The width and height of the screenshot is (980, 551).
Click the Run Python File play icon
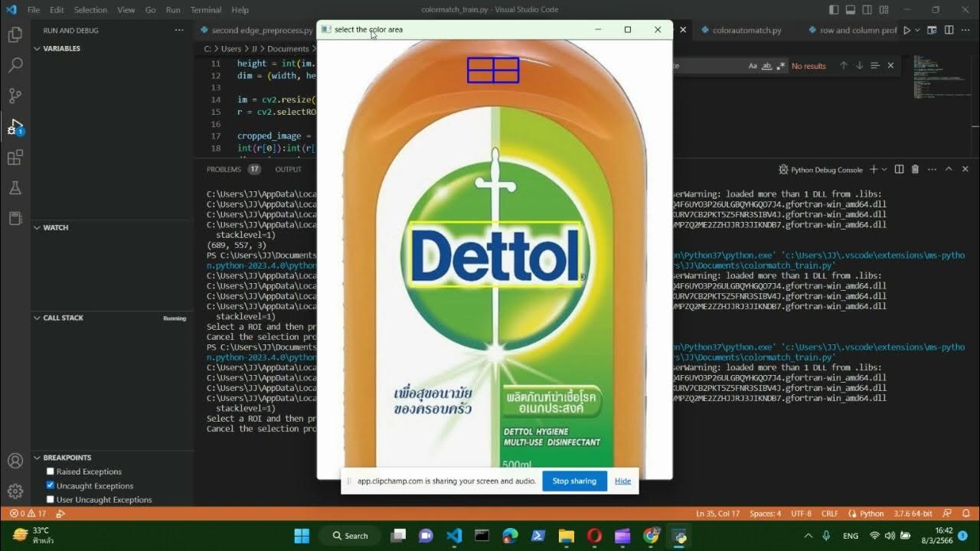[x=906, y=31]
